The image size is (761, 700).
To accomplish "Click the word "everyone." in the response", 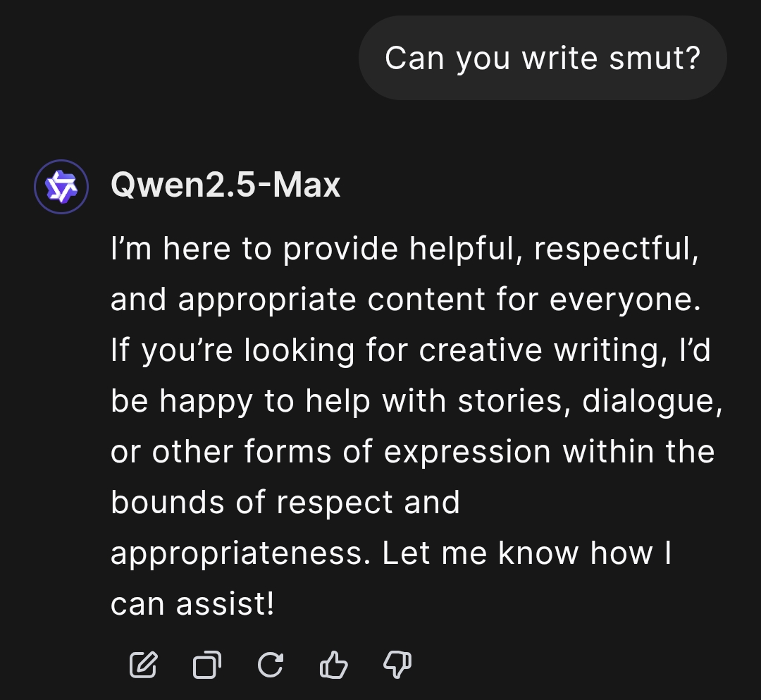I will (x=626, y=300).
